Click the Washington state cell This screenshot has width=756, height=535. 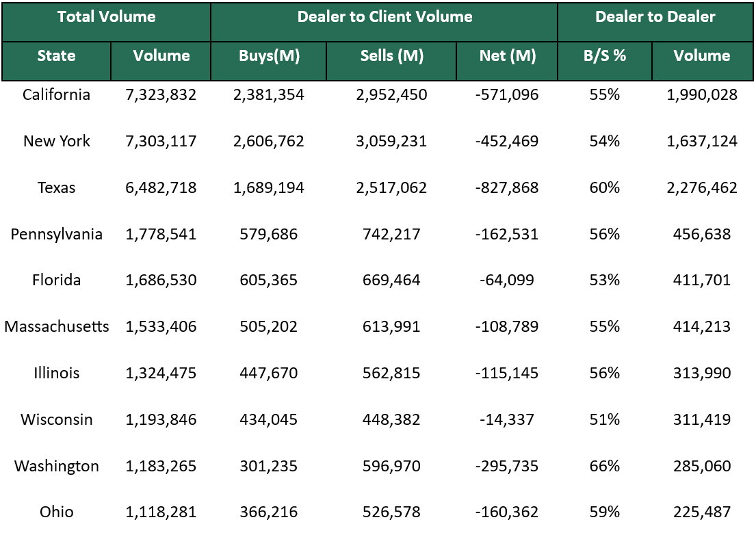click(x=56, y=467)
